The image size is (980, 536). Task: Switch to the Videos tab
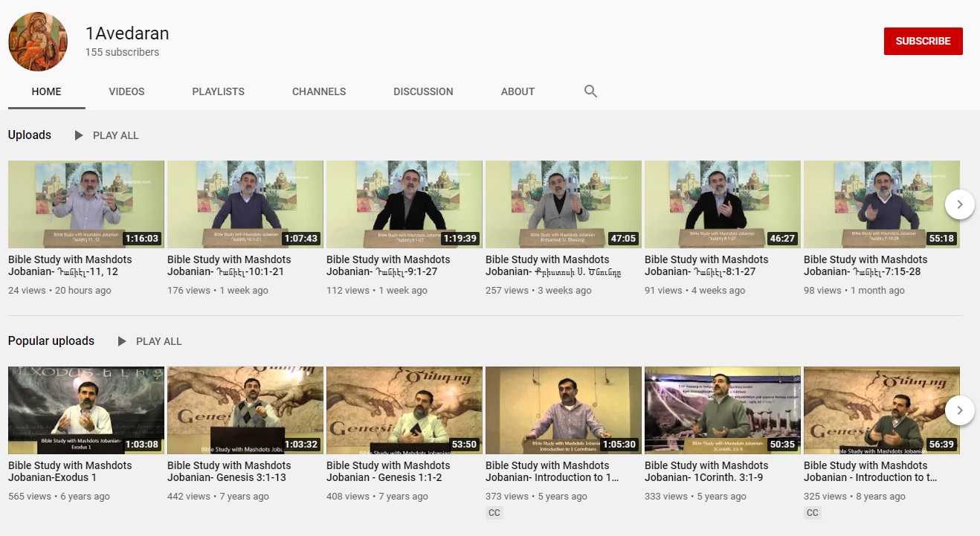coord(126,91)
